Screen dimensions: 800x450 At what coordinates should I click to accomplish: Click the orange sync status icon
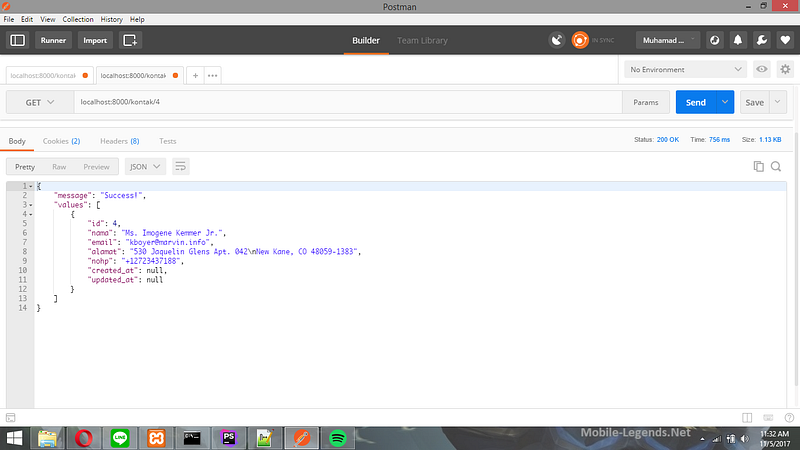click(x=580, y=40)
